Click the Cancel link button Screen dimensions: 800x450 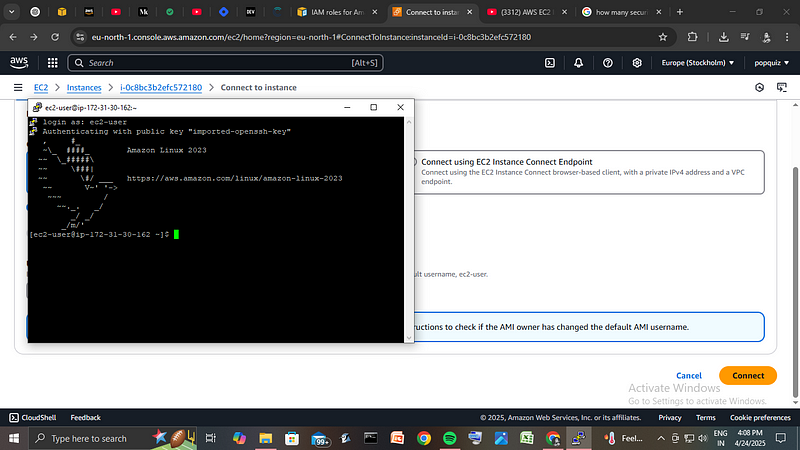coord(689,375)
